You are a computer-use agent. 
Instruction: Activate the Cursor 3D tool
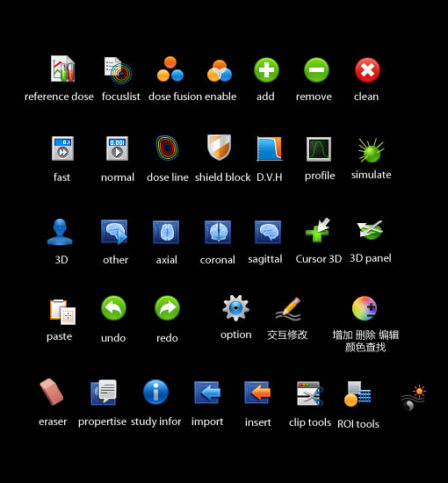(318, 230)
